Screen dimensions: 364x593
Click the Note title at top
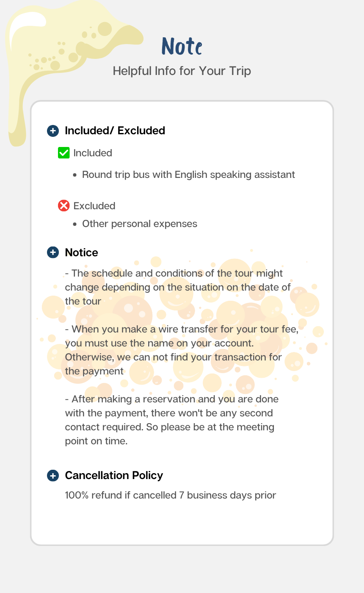tap(182, 46)
